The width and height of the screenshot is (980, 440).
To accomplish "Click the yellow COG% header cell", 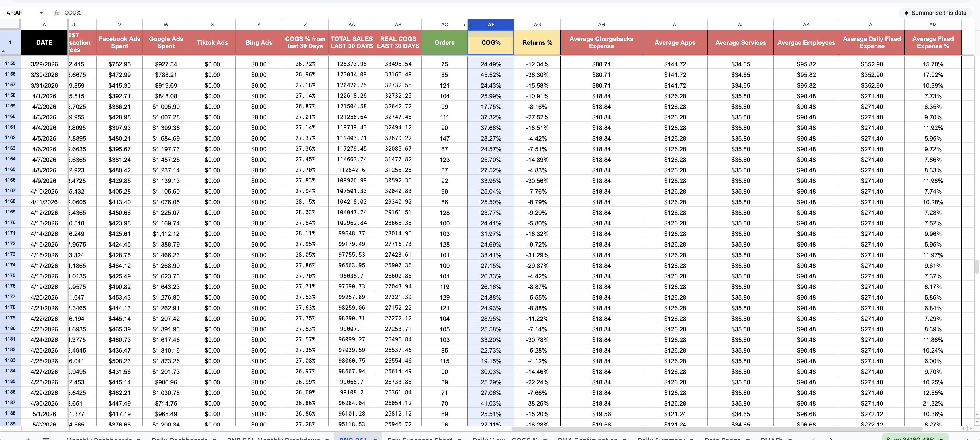I will point(491,43).
